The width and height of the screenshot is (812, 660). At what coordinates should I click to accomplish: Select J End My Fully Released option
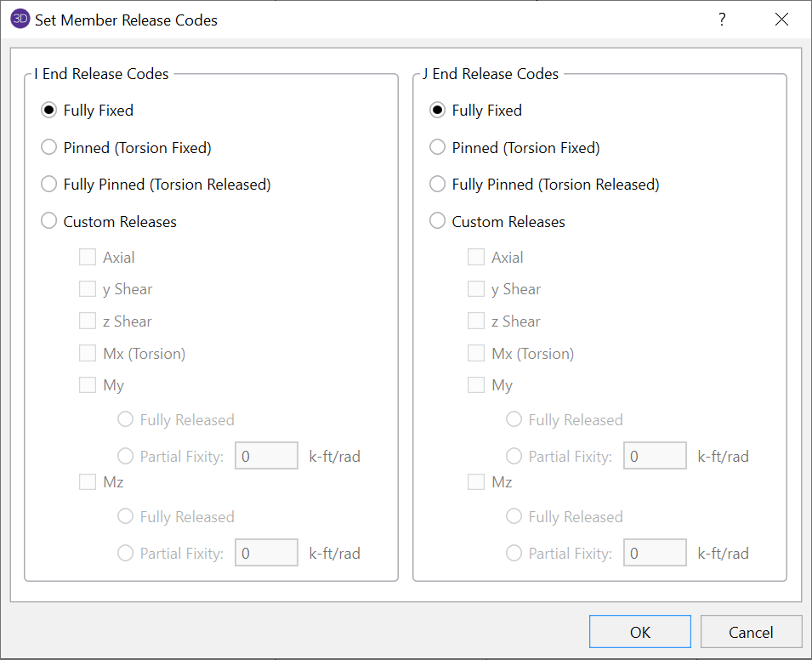[x=514, y=419]
